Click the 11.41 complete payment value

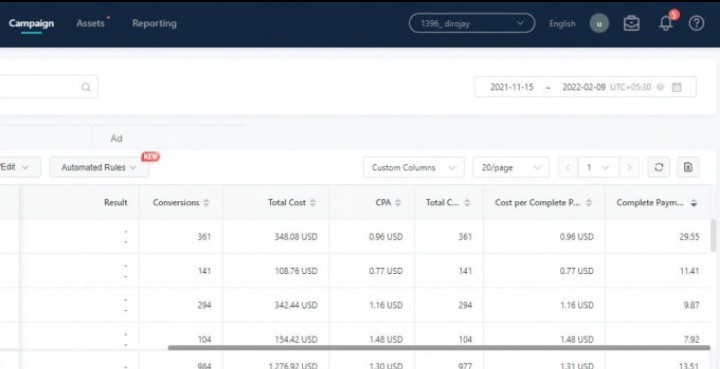[x=689, y=271]
